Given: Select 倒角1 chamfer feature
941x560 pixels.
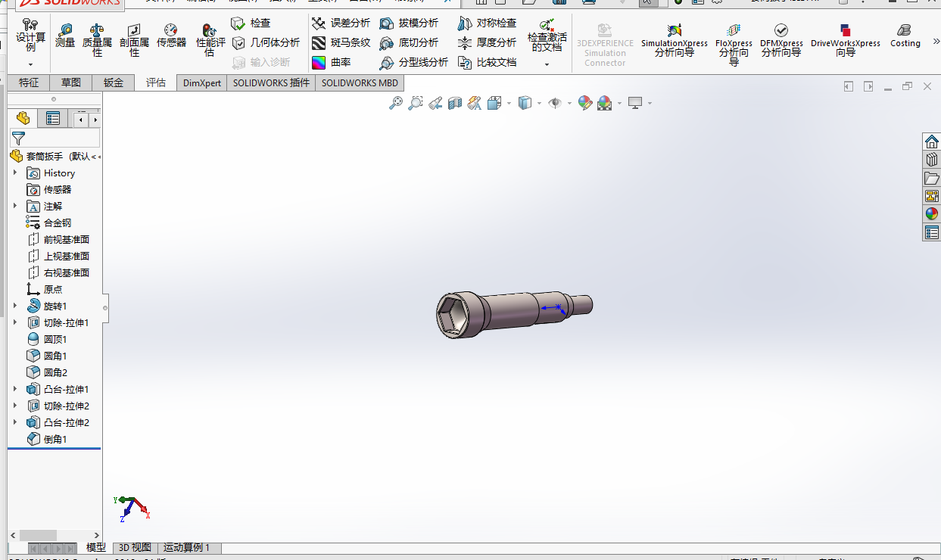Looking at the screenshot, I should (47, 439).
